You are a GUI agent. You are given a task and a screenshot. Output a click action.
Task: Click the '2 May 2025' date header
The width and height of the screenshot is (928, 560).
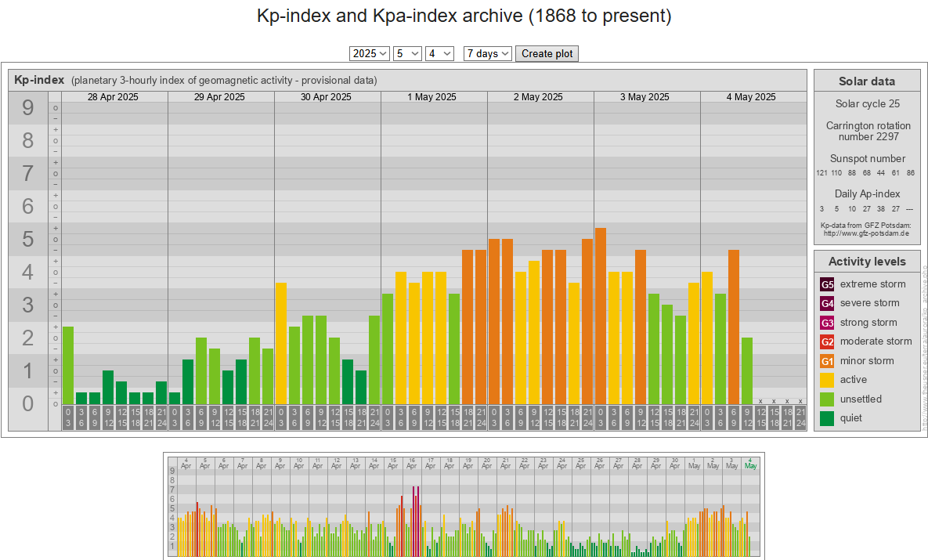(539, 97)
